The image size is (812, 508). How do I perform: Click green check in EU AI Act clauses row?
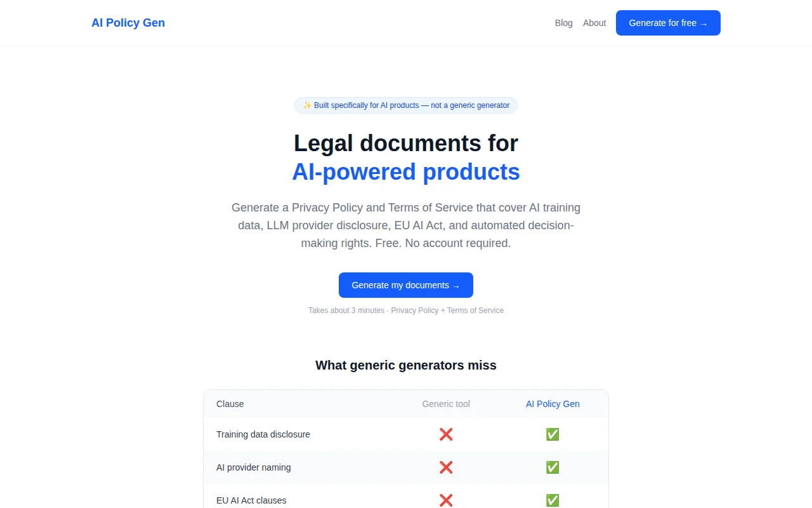pos(553,500)
